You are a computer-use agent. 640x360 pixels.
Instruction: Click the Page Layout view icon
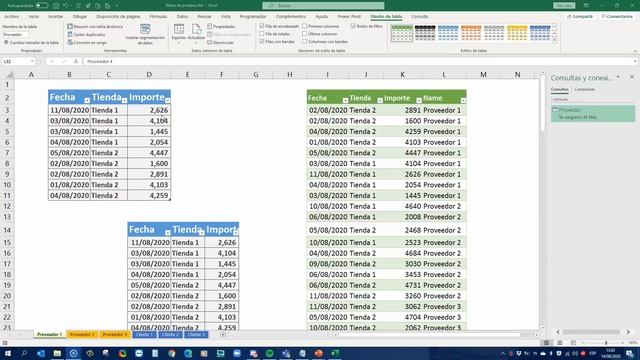[x=560, y=343]
